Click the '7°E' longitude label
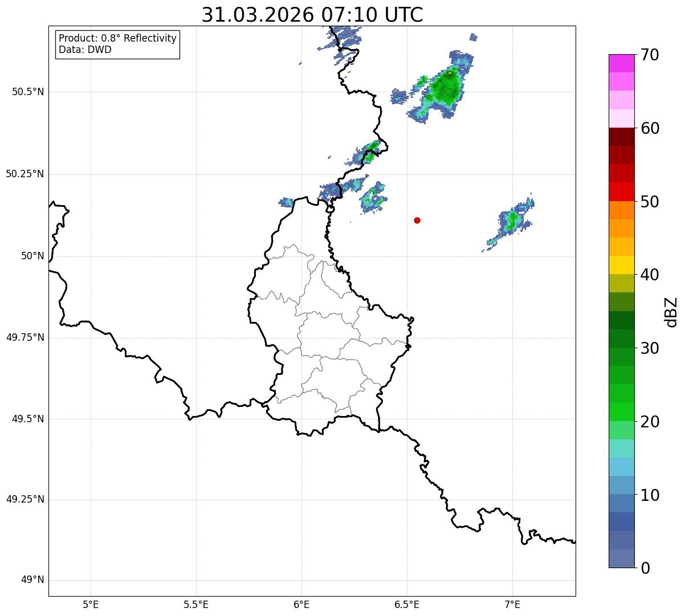Image resolution: width=685 pixels, height=616 pixels. 512,604
